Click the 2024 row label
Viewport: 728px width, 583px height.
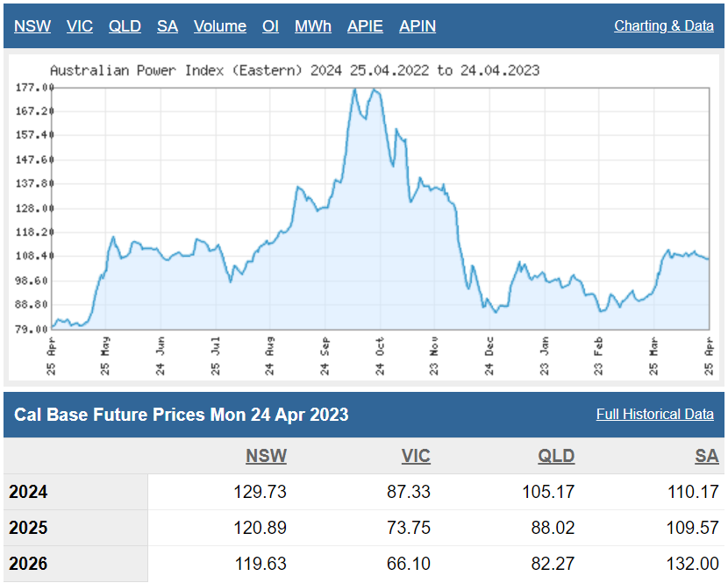point(28,492)
